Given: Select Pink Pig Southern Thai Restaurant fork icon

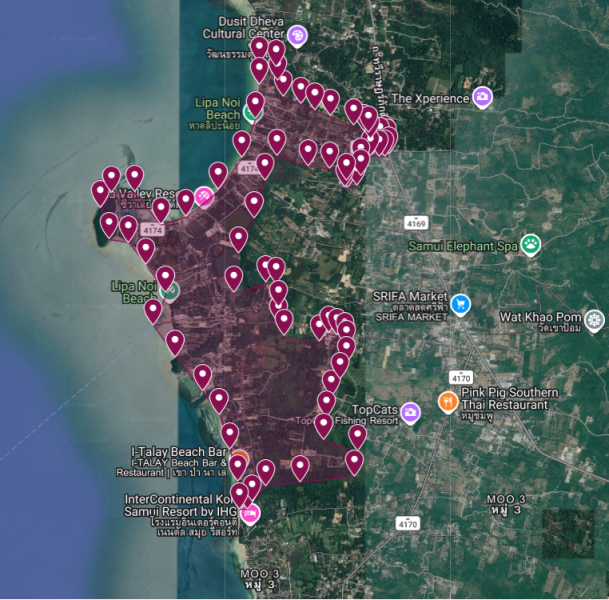Looking at the screenshot, I should pos(448,402).
